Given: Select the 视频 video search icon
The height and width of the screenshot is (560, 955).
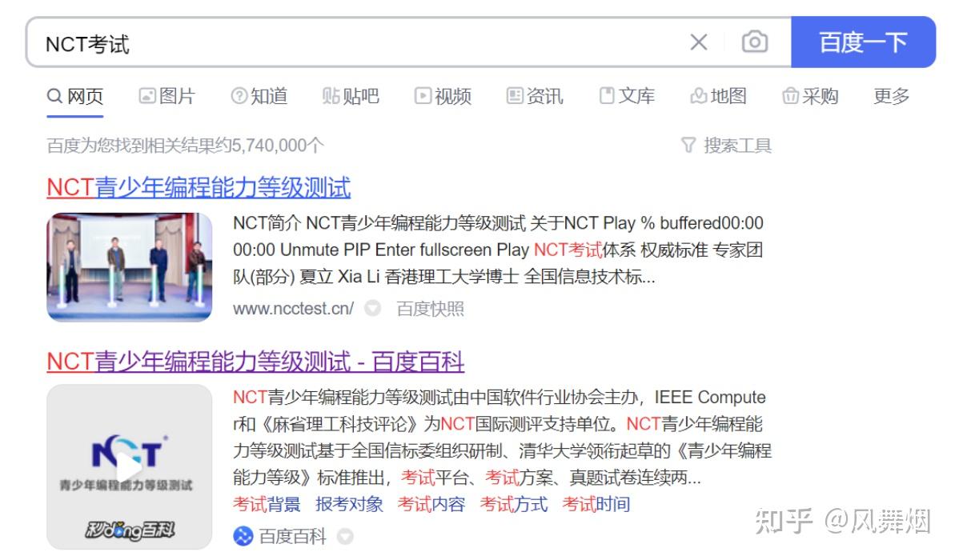Looking at the screenshot, I should coord(423,96).
